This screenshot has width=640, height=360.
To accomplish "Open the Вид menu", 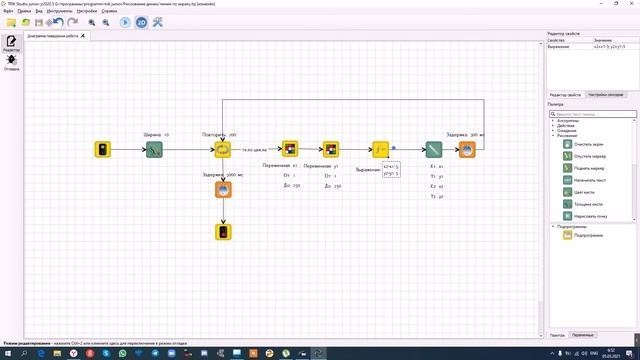I will coord(39,11).
